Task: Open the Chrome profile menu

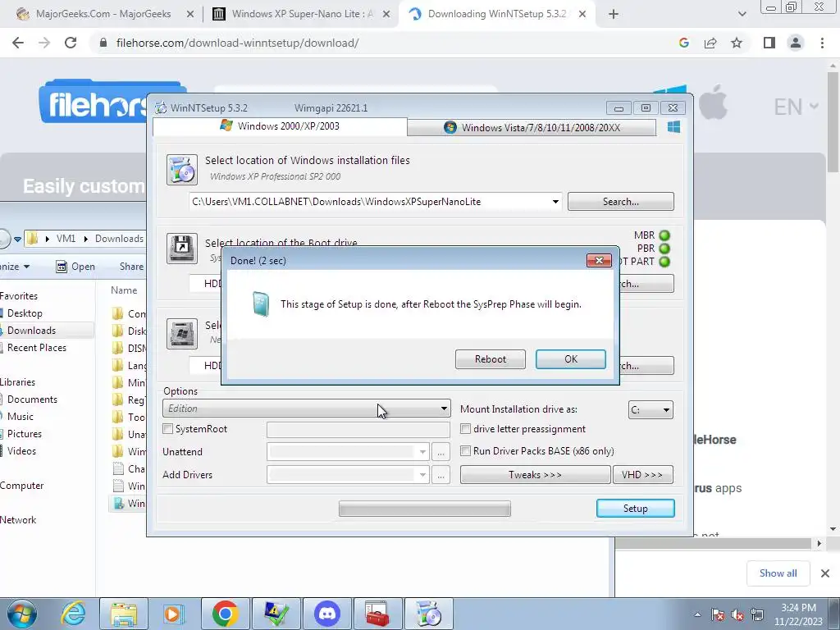Action: (x=796, y=43)
